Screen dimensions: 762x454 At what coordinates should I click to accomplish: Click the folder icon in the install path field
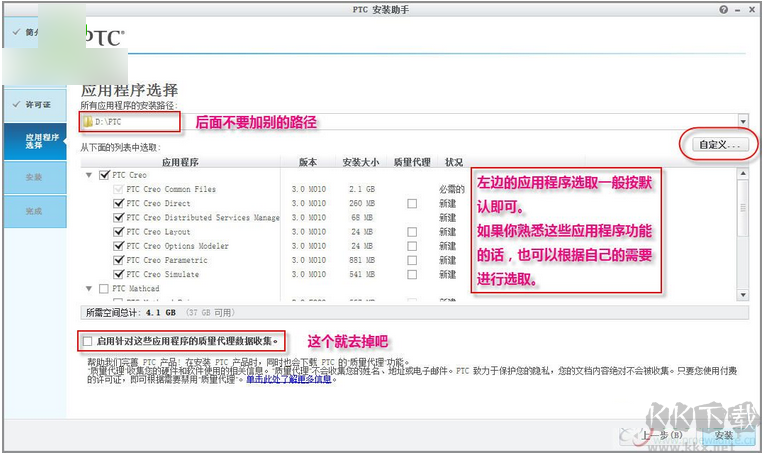87,122
